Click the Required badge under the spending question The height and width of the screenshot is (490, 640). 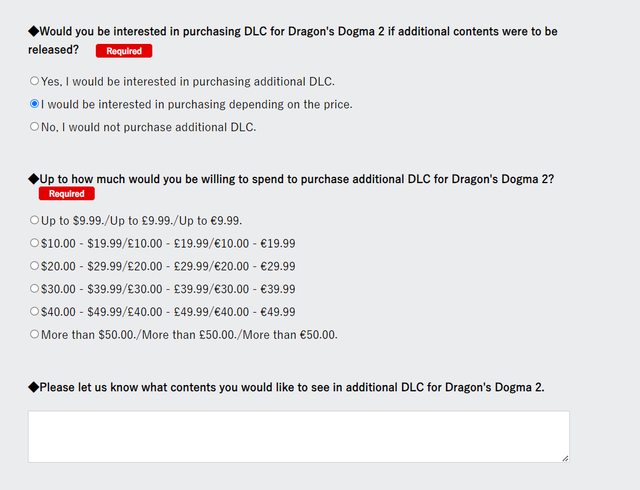click(66, 194)
